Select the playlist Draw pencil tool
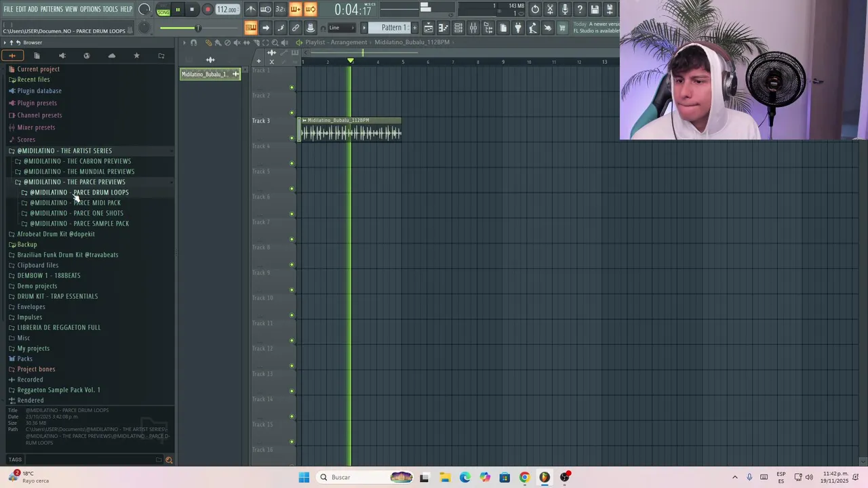This screenshot has height=488, width=868. pyautogui.click(x=209, y=43)
